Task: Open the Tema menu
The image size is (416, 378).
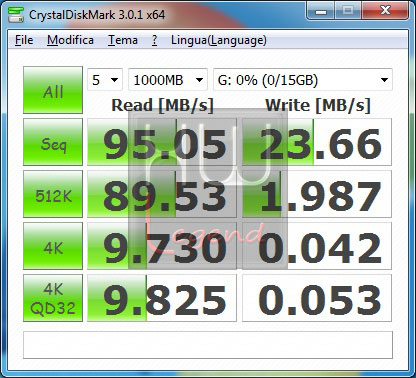Action: (x=123, y=40)
